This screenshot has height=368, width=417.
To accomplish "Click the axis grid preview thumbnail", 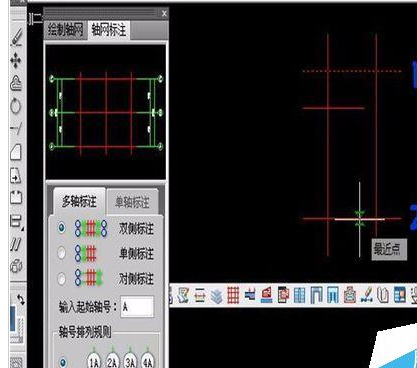I will pyautogui.click(x=106, y=112).
